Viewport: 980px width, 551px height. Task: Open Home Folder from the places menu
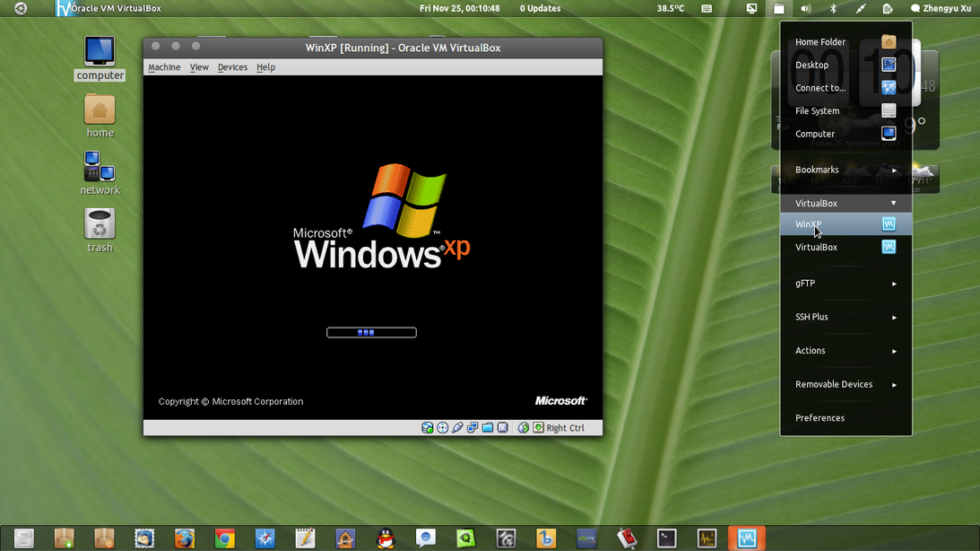pyautogui.click(x=846, y=42)
